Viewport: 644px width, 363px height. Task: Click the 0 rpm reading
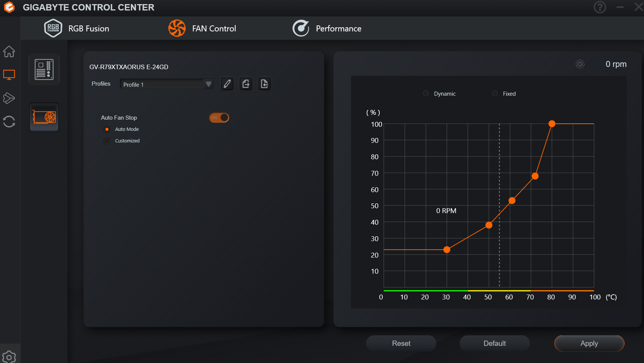616,64
